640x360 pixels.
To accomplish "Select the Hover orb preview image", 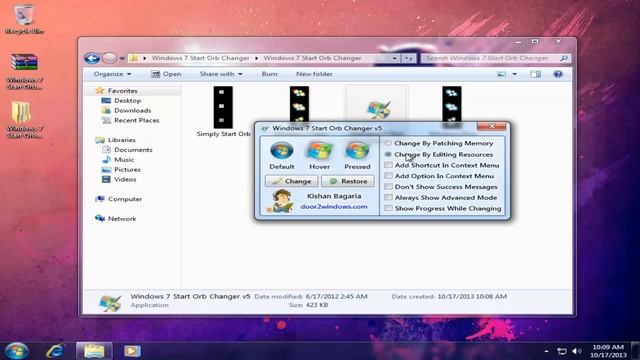I will pos(319,150).
